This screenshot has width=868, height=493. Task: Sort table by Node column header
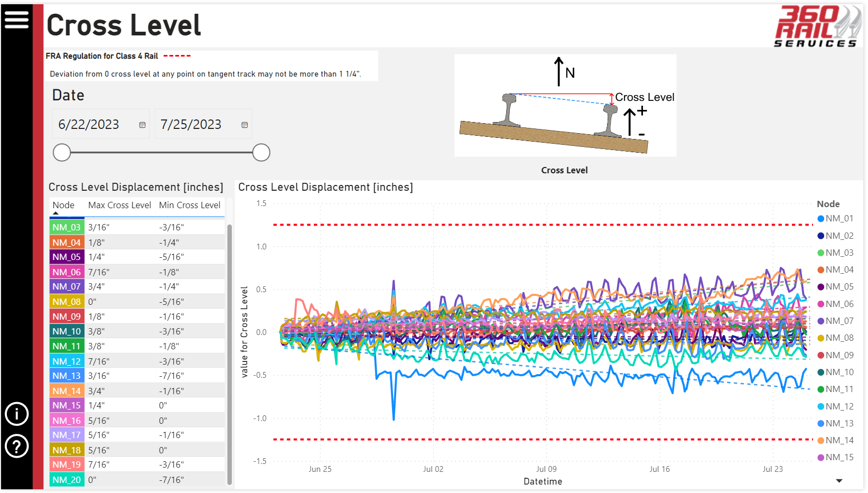[x=63, y=205]
